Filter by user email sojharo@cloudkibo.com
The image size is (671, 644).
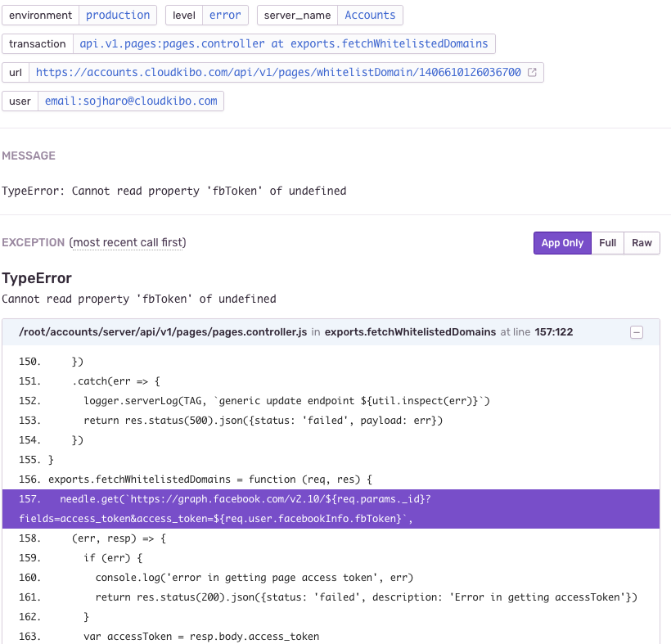pos(131,101)
